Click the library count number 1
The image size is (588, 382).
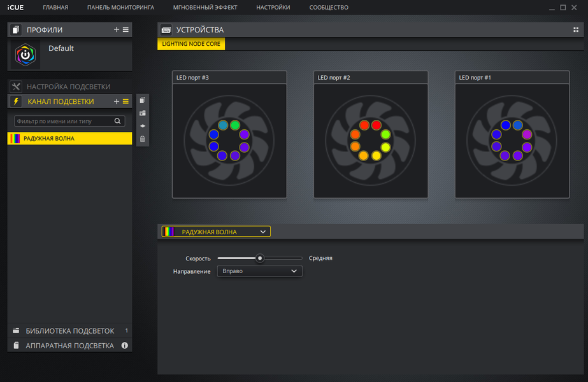tap(126, 330)
